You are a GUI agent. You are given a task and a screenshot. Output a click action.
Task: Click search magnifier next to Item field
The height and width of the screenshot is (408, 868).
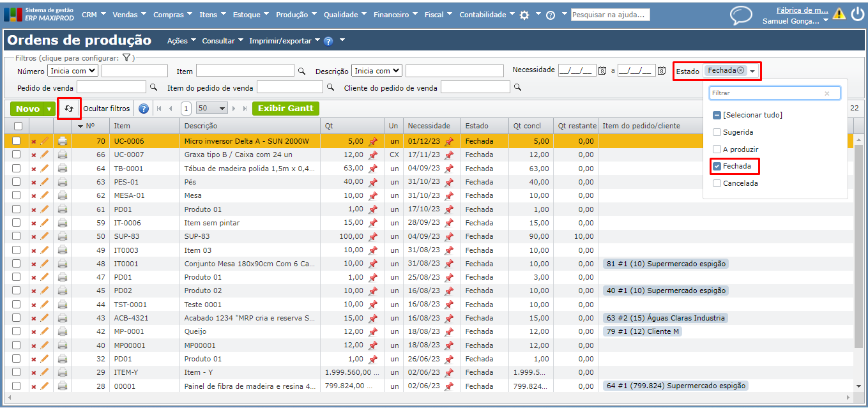[302, 72]
